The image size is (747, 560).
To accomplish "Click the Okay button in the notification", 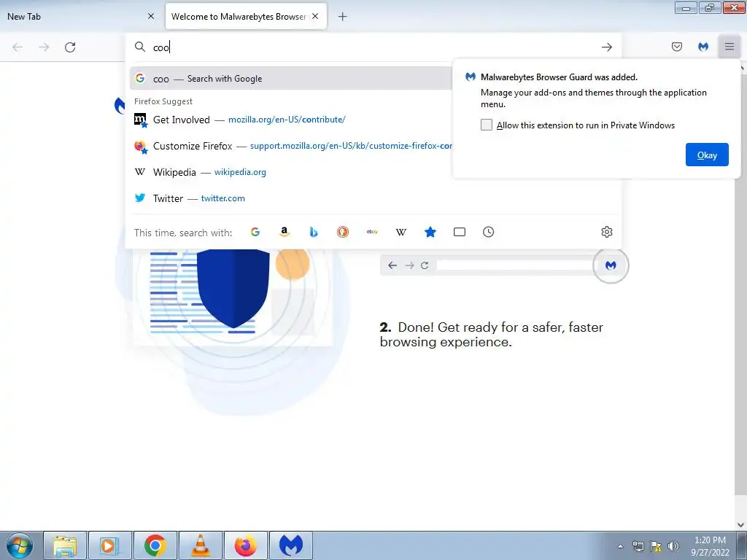I will pos(707,155).
